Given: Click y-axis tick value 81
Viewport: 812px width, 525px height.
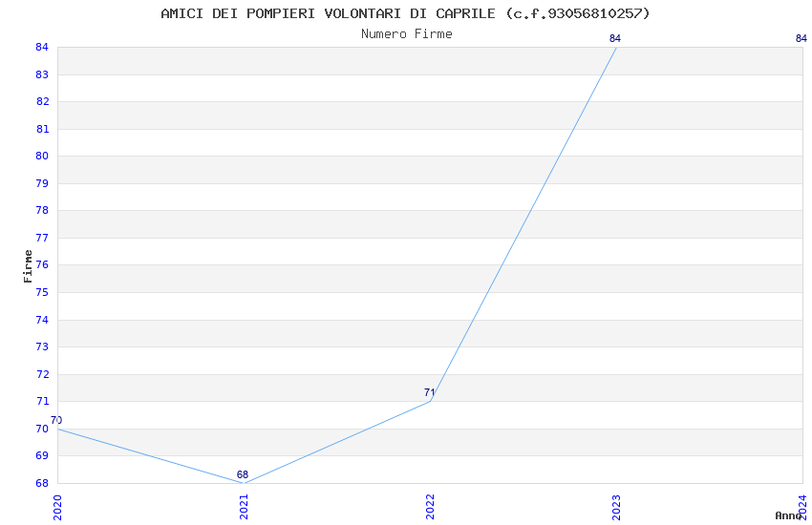Looking at the screenshot, I should [42, 129].
